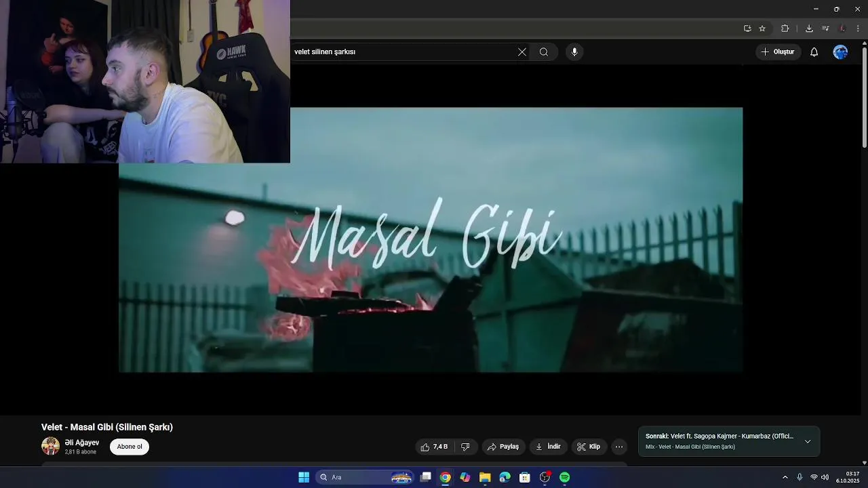Click the magnifier search button

pyautogui.click(x=544, y=52)
